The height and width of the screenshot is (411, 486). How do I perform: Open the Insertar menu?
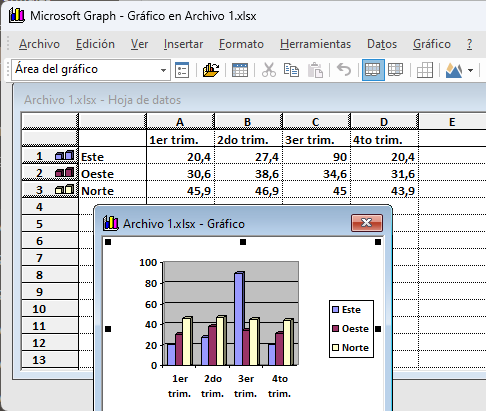(x=183, y=44)
